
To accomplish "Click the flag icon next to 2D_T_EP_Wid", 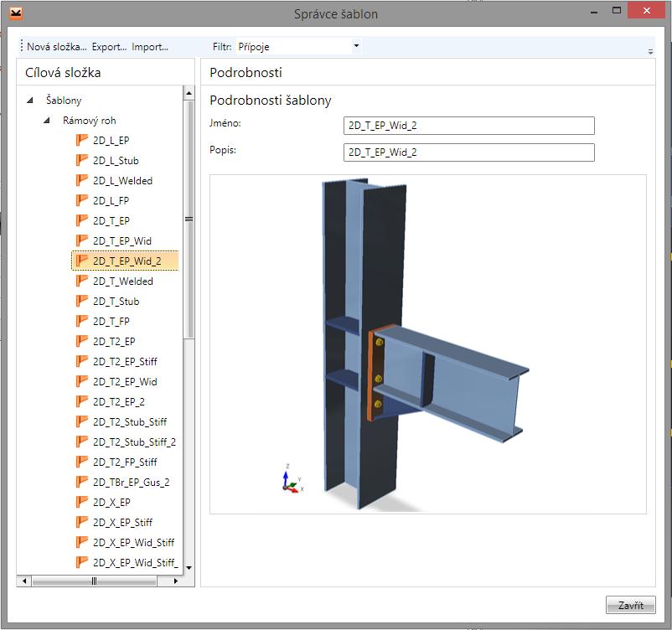I will click(81, 240).
